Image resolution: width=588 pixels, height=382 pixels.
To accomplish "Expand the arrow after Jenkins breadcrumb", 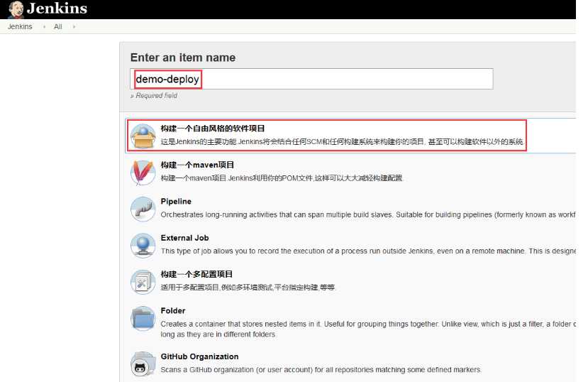I will pos(44,27).
